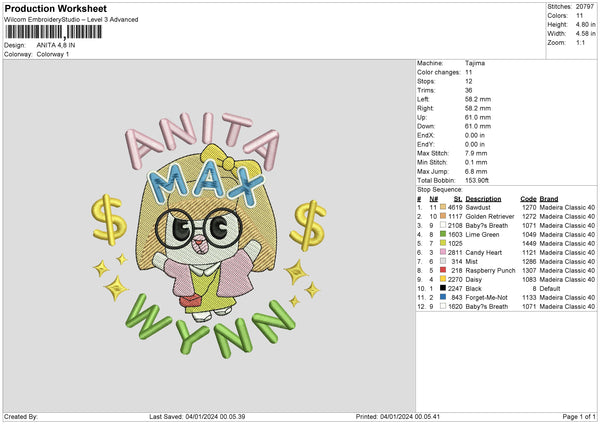The height and width of the screenshot is (424, 600).
Task: Click the barcode under the title
Action: 54,32
